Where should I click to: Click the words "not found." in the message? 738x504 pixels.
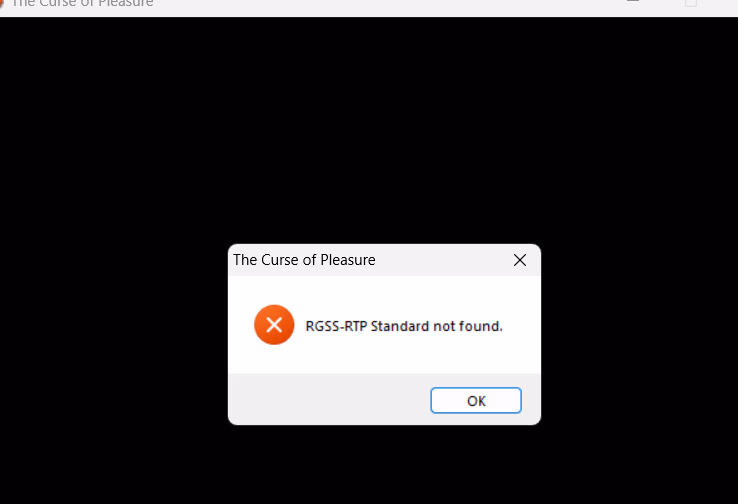click(x=468, y=326)
